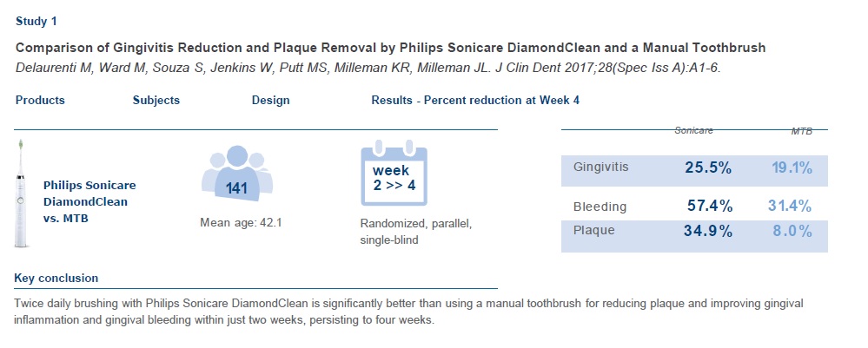Click the Key conclusion heading
868x348 pixels.
56,279
